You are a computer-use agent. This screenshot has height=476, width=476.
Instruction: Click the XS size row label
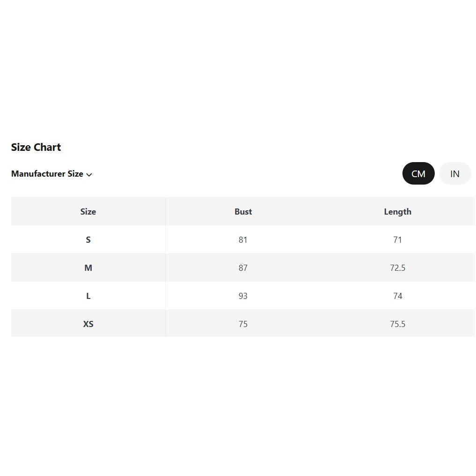pos(88,324)
